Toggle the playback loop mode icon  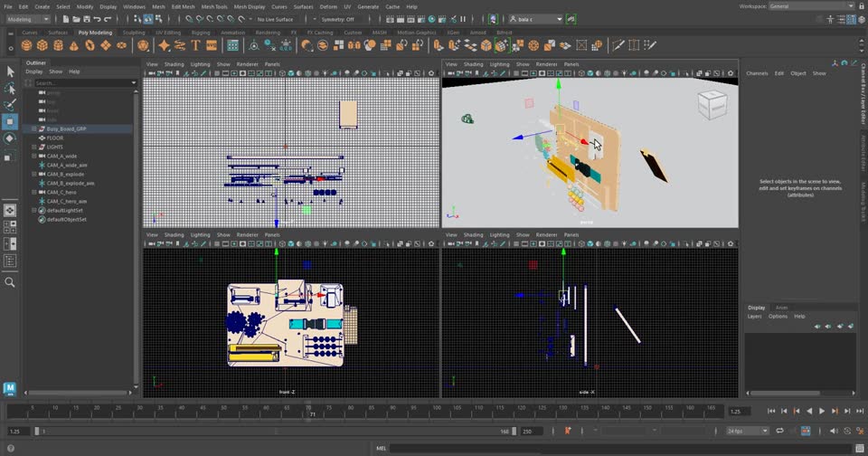coord(780,431)
